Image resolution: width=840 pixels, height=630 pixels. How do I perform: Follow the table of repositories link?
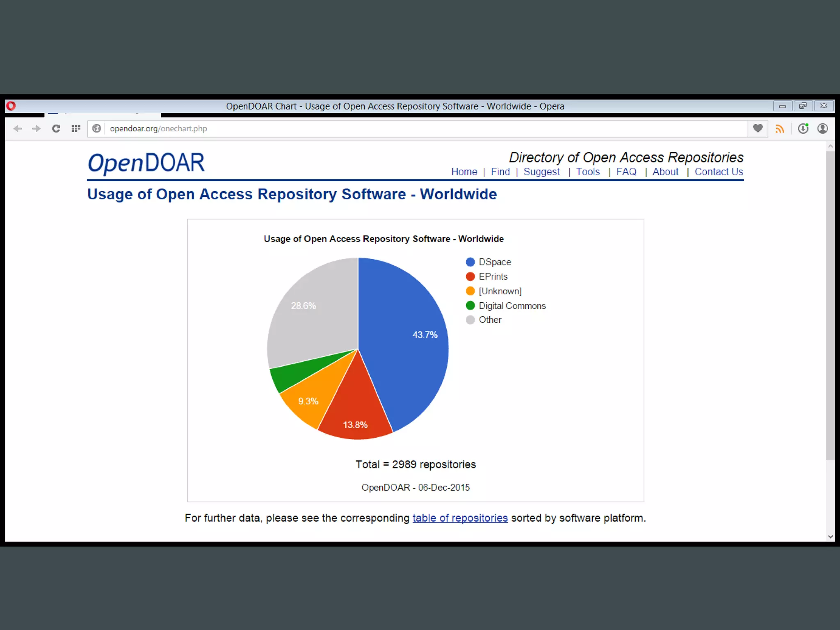pyautogui.click(x=460, y=518)
